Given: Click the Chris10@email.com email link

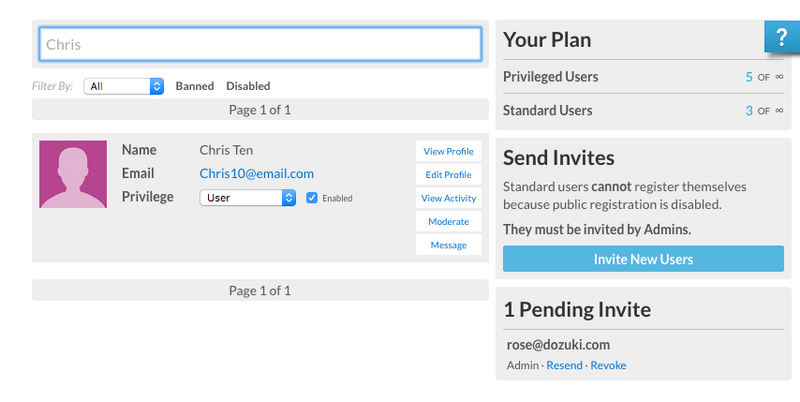Looking at the screenshot, I should click(x=256, y=174).
